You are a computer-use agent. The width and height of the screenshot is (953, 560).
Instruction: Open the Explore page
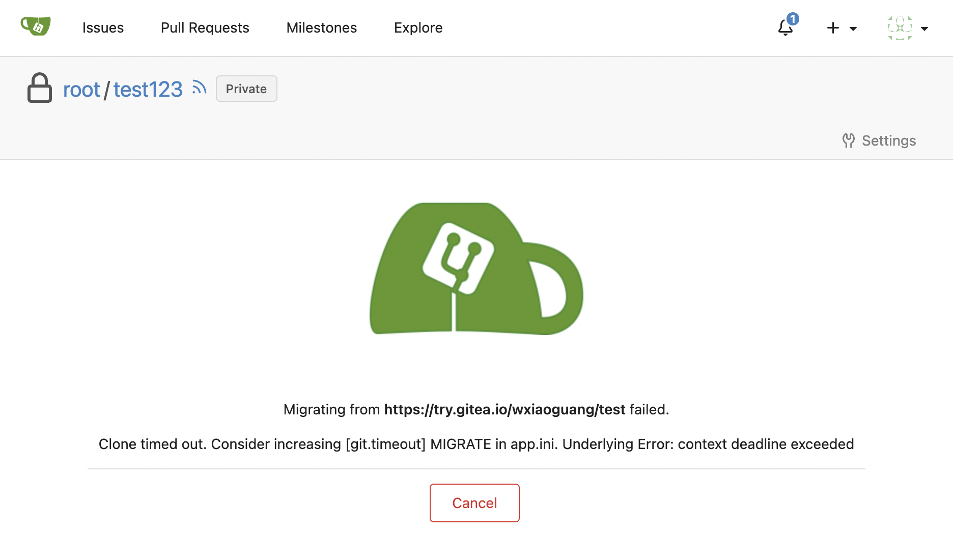(418, 27)
